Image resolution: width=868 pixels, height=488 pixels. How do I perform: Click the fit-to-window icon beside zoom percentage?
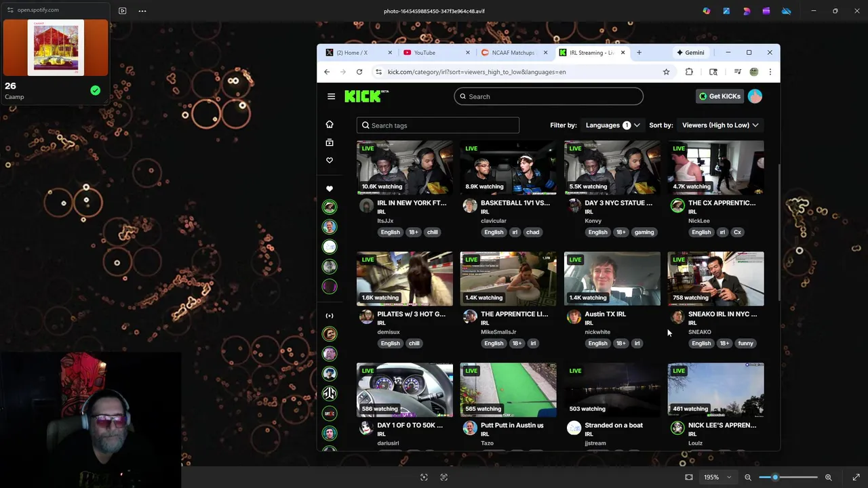coord(689,477)
